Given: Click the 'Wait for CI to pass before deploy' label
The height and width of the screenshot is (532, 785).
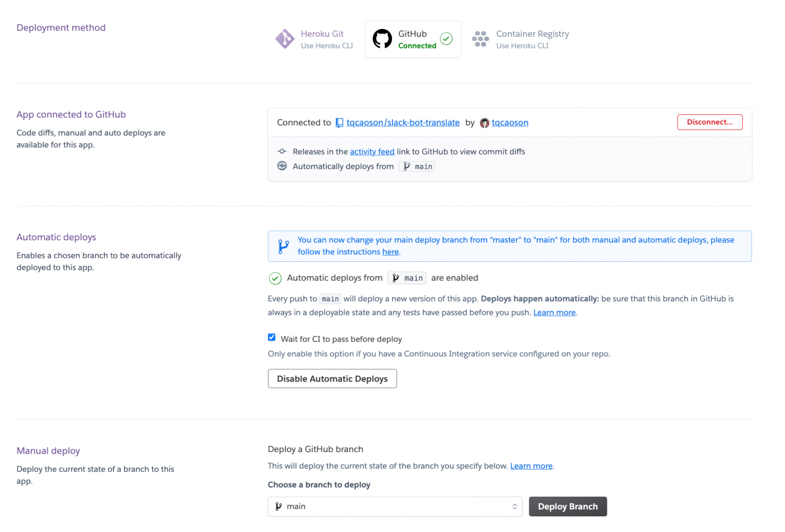Looking at the screenshot, I should 341,339.
